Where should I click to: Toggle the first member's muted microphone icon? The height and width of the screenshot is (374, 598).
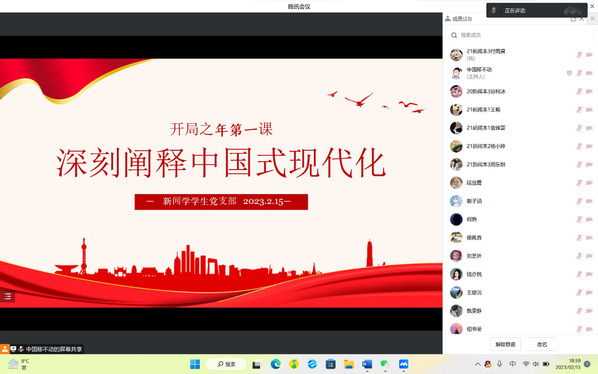pos(579,55)
